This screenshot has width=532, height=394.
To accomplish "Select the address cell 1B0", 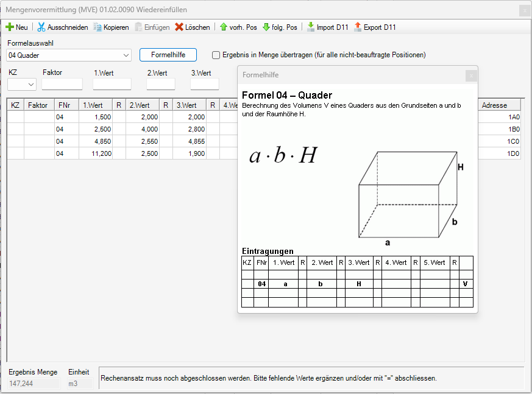I will coord(499,129).
